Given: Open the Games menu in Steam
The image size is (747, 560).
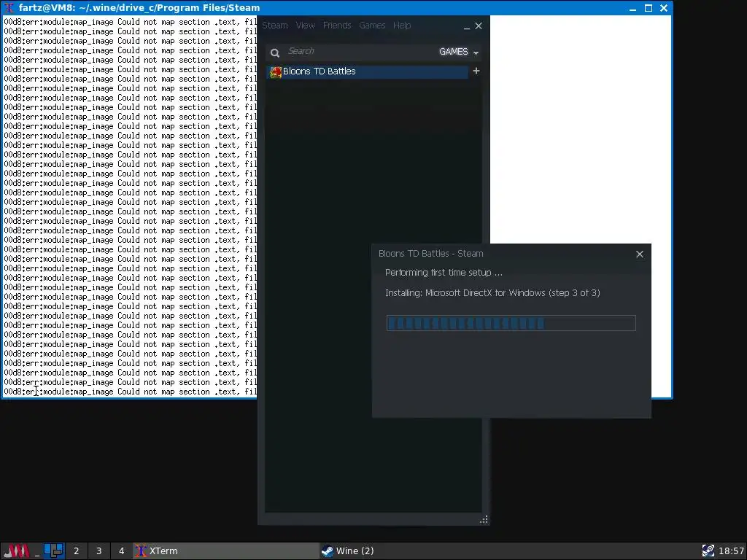Looking at the screenshot, I should [x=372, y=26].
